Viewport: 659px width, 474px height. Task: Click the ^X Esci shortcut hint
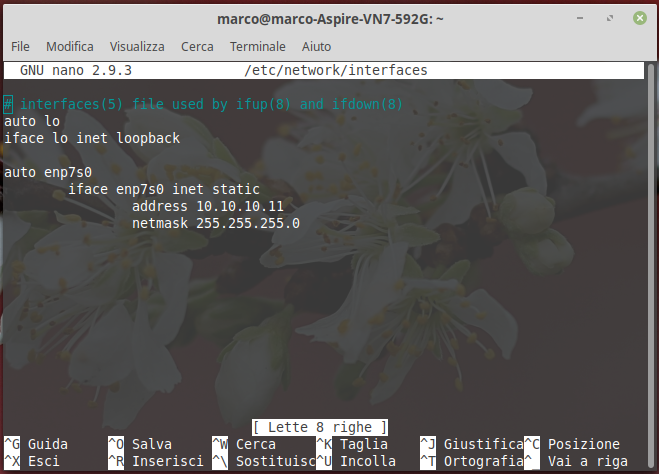tap(32, 461)
